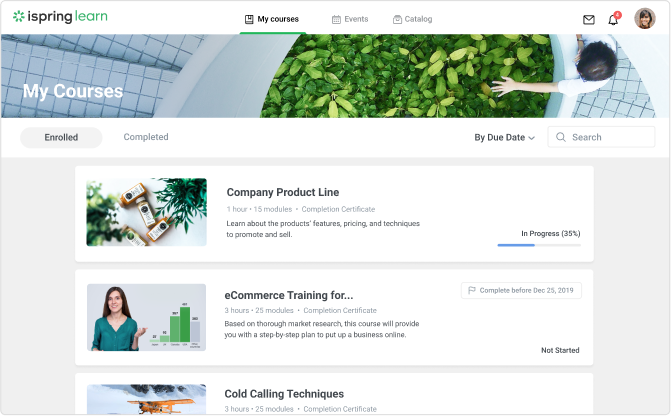Open the eCommerce Training for... course title
This screenshot has width=671, height=416.
(x=289, y=295)
